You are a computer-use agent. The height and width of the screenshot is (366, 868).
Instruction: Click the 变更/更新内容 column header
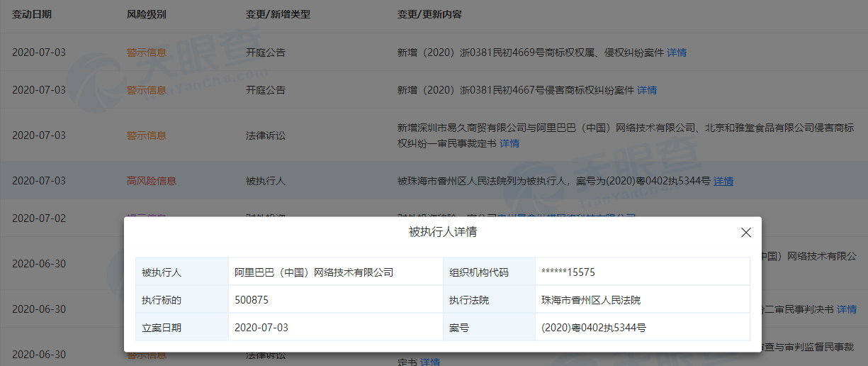(x=429, y=14)
